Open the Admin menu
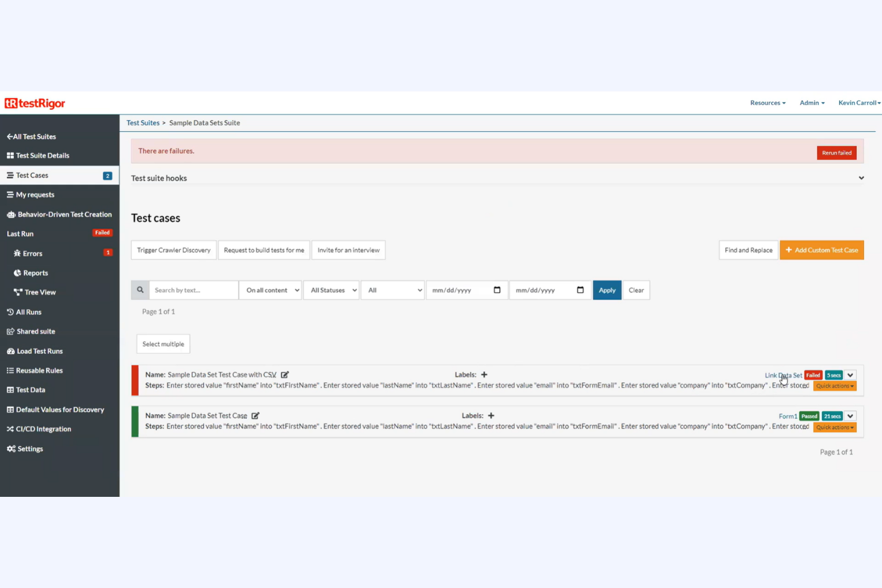This screenshot has width=882, height=588. click(x=812, y=102)
